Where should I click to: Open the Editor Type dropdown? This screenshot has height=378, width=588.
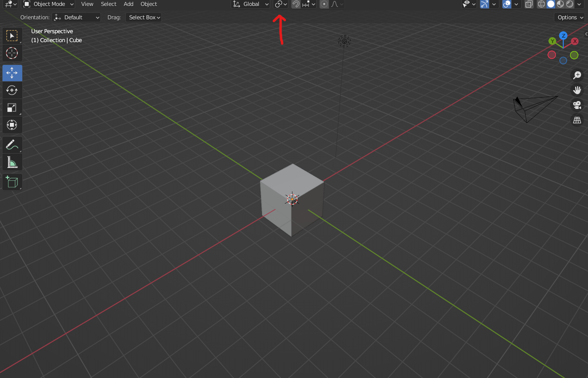[10, 4]
